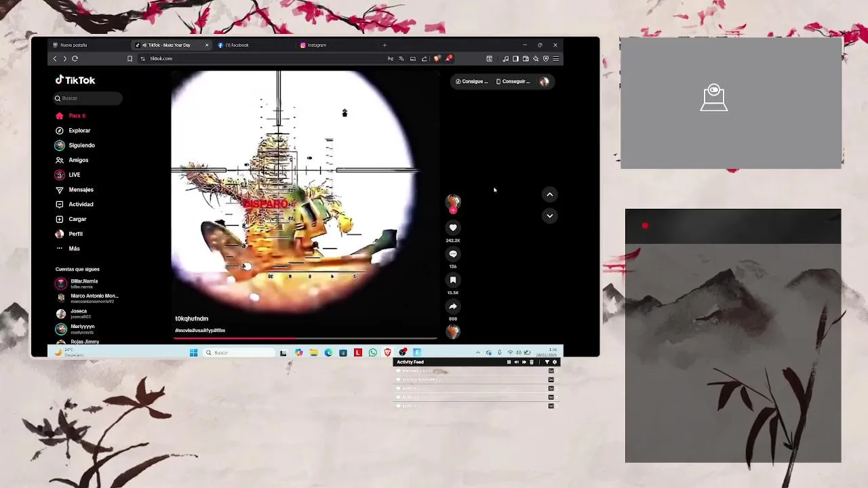Skip alert in Activity Feed
Screen dimensions: 868x488
tap(524, 362)
